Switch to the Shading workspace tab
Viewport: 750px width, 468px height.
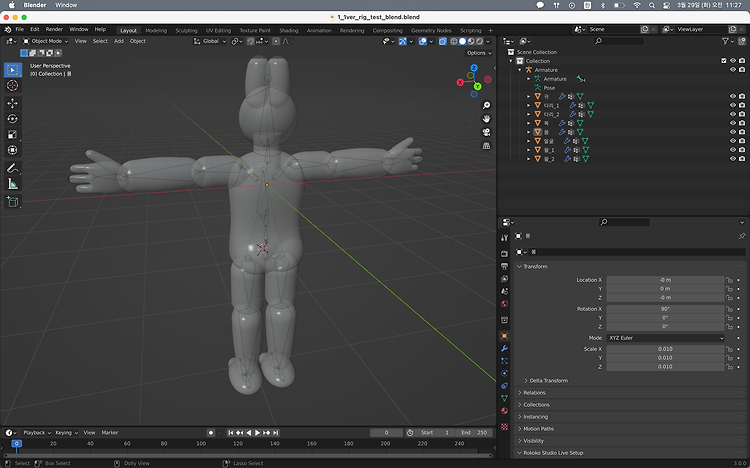pyautogui.click(x=288, y=30)
